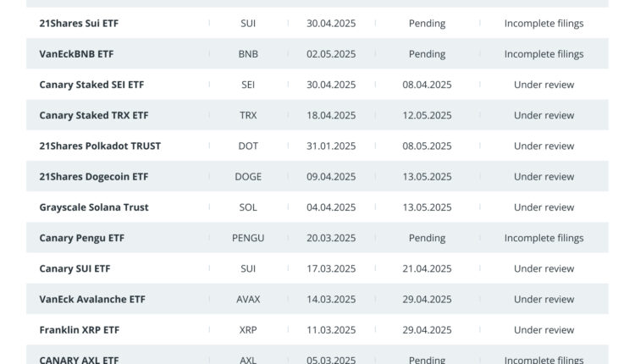
Task: Click the DOGE ticker cell
Action: coord(248,177)
